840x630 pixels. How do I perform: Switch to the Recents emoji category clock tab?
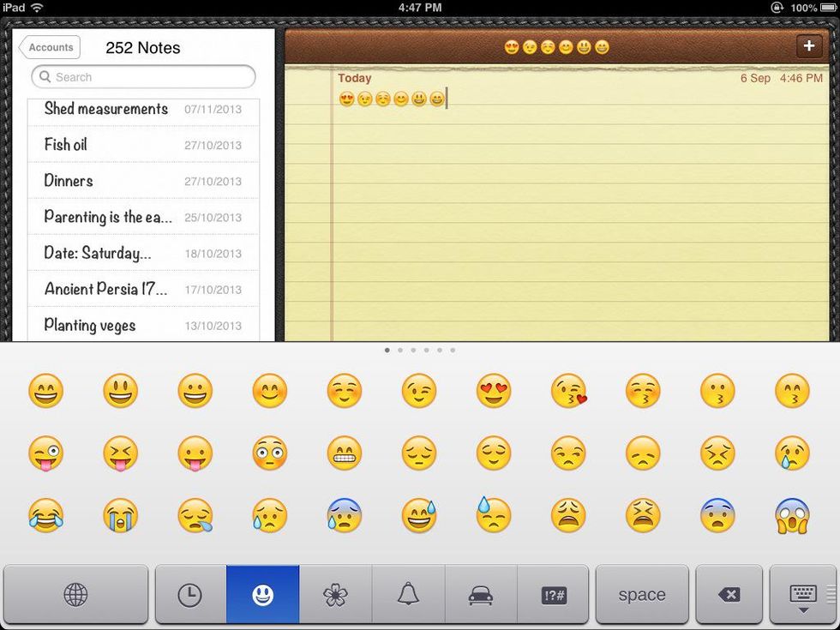tap(189, 594)
